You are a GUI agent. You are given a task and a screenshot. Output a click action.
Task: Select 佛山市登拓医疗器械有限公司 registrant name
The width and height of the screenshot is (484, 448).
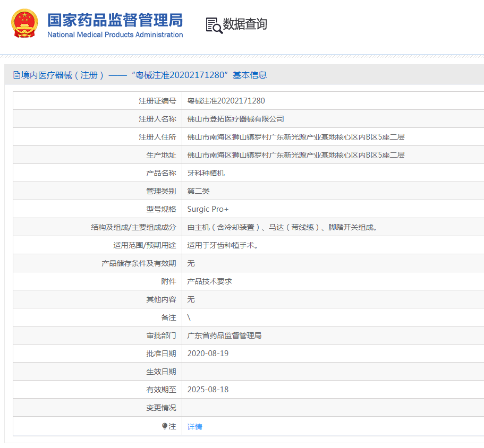[235, 119]
